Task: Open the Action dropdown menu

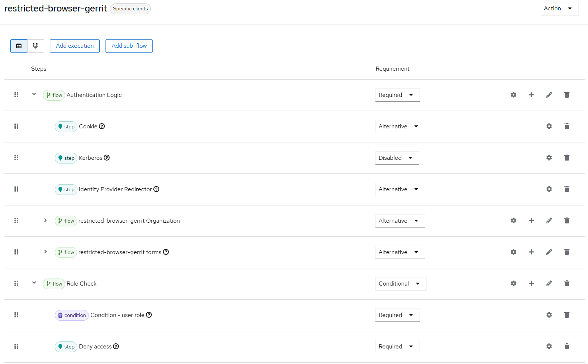Action: click(559, 9)
